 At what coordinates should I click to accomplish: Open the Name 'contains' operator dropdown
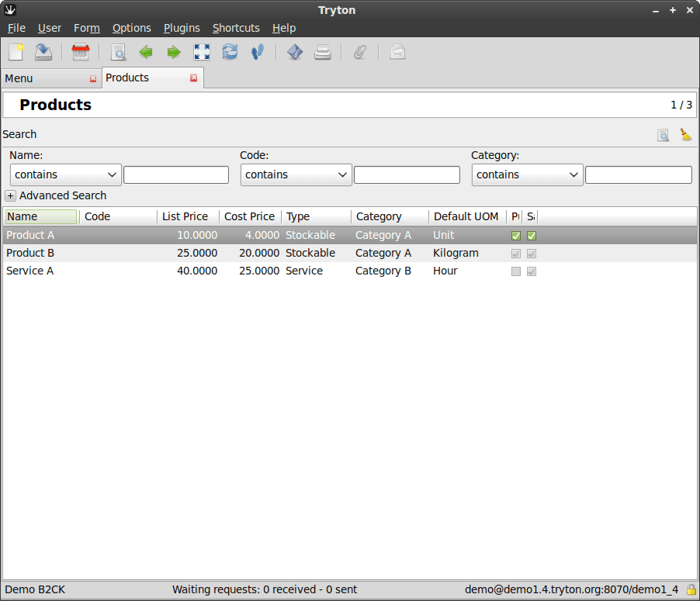[66, 175]
